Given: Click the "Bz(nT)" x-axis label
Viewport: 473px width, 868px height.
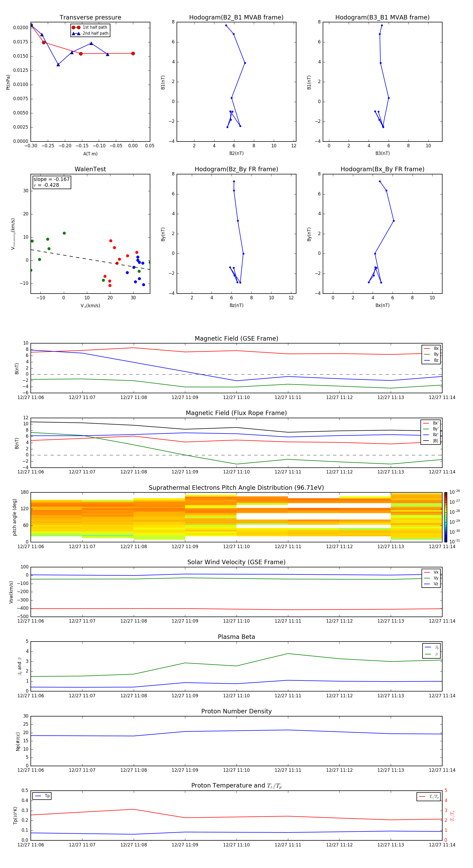Looking at the screenshot, I should click(x=236, y=305).
